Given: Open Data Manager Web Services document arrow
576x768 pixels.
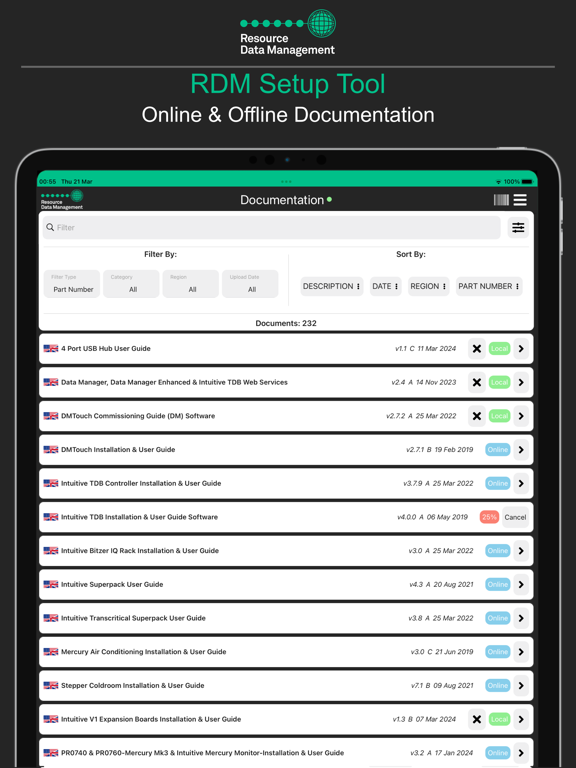Looking at the screenshot, I should coord(521,383).
